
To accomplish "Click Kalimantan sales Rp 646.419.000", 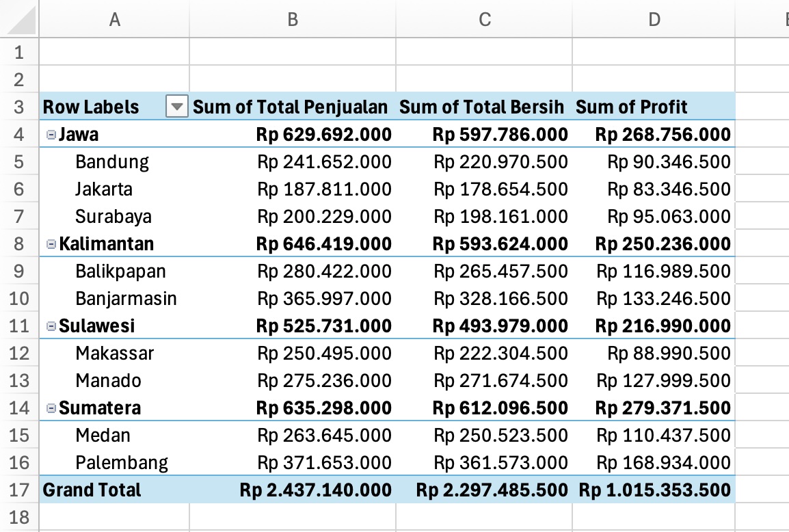I will [323, 244].
